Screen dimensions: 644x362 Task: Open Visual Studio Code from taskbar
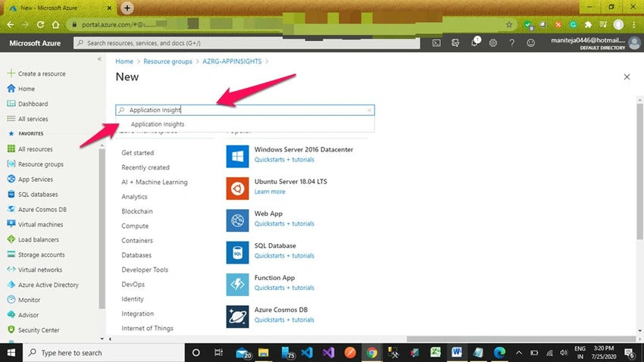coord(307,353)
